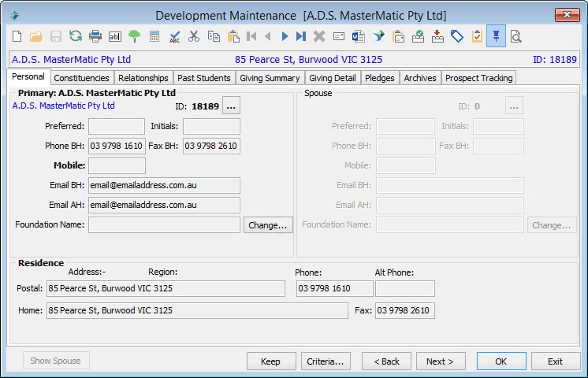Viewport: 588px width, 378px height.
Task: Click the header address '85 Pearce St, Burwood VIC 3125'
Action: tap(308, 60)
